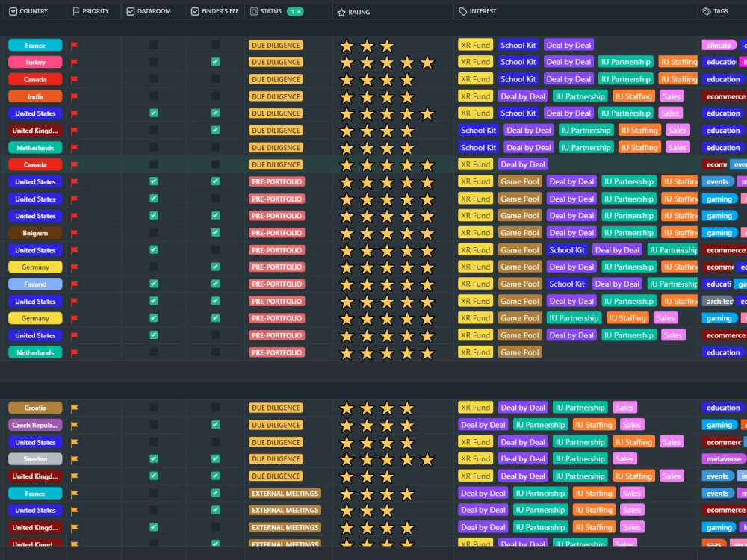Click the Finder's Fee header checkbox icon
Image resolution: width=747 pixels, height=560 pixels.
pyautogui.click(x=195, y=11)
